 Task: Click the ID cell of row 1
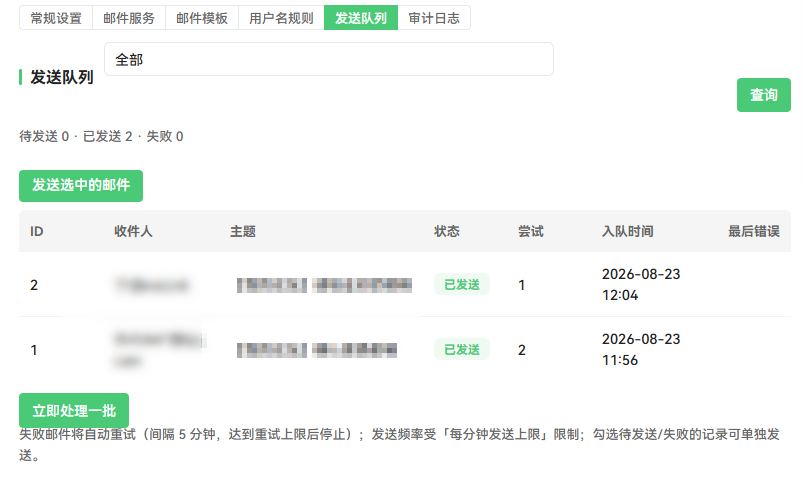coord(34,350)
